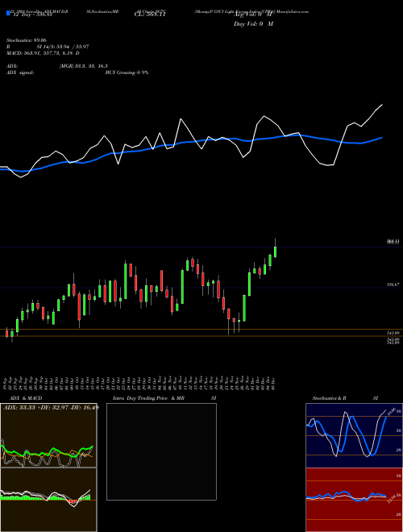
Task: Click the 'SI 14/5: 53.94 / 55.97' value
Action: click(63, 47)
